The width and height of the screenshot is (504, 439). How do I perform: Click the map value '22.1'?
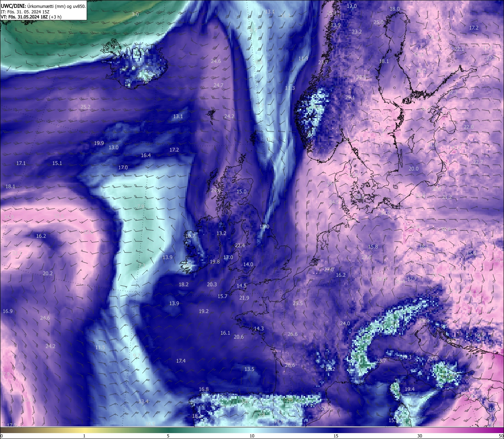click(459, 49)
